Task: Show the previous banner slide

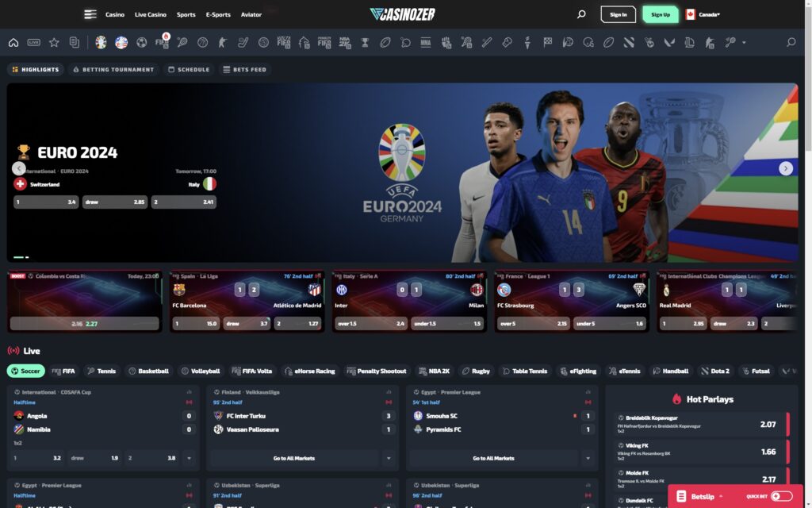Action: pos(19,168)
